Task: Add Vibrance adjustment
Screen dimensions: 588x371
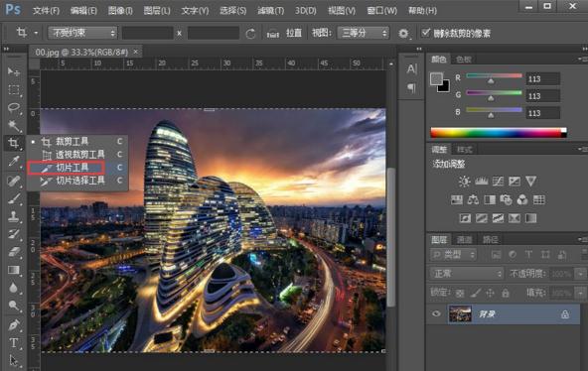Action: click(530, 182)
